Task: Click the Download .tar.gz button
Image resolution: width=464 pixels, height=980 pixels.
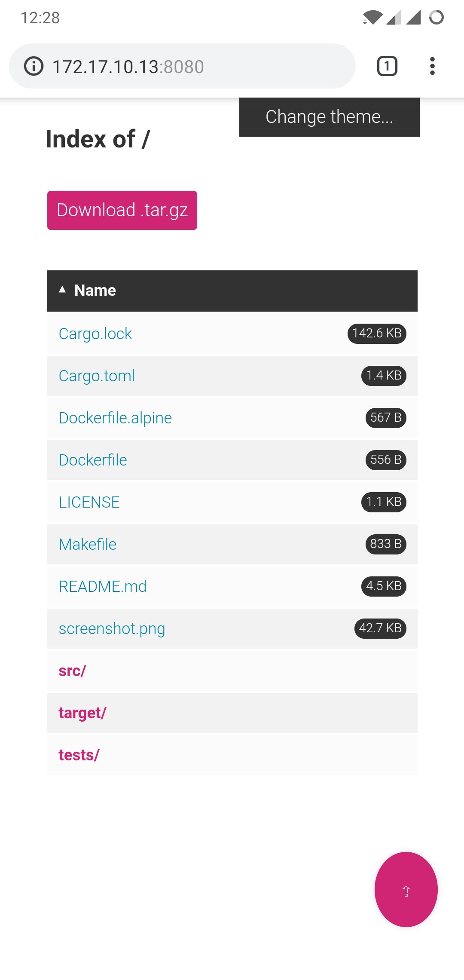Action: 122,210
